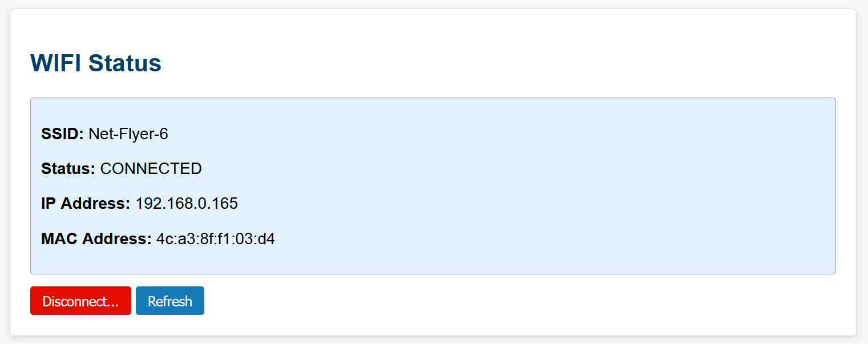Click the Net-Flyer-6 network name
868x344 pixels.
point(128,134)
